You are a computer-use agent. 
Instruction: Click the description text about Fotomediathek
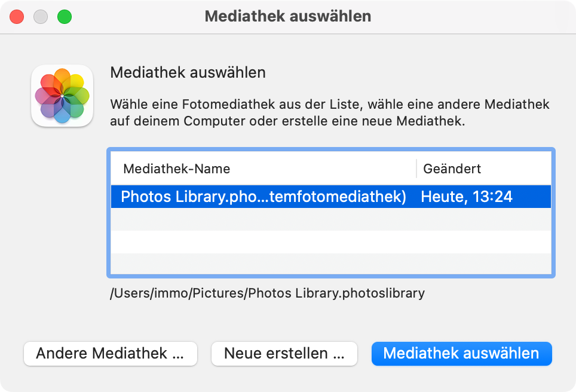tap(329, 112)
